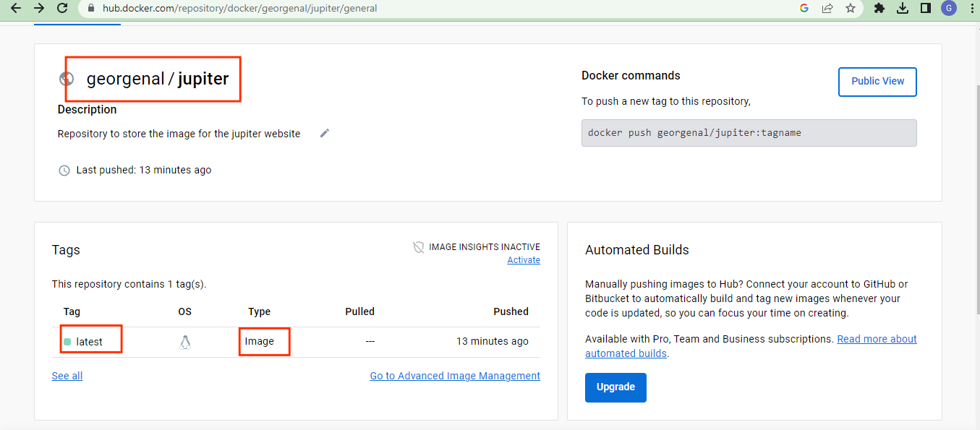Image resolution: width=980 pixels, height=430 pixels.
Task: Click the Pulled column header
Action: pyautogui.click(x=359, y=311)
